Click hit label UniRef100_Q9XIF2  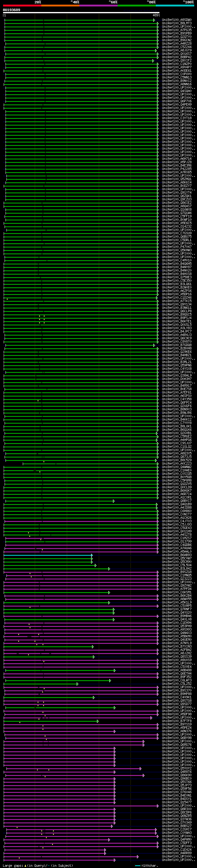(177, 61)
